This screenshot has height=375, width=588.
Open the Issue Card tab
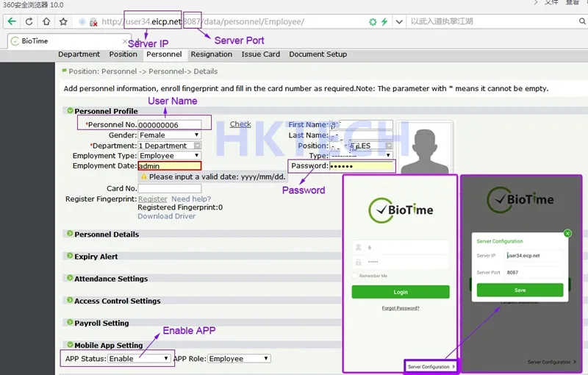coord(261,54)
